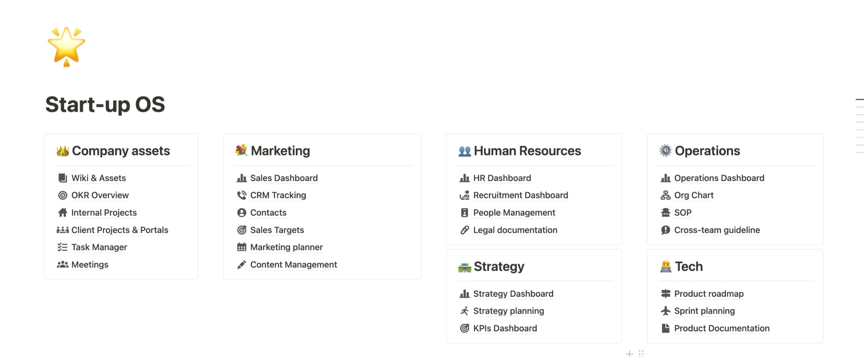This screenshot has width=868, height=357.
Task: Open the Wiki & Assets page
Action: pos(98,178)
